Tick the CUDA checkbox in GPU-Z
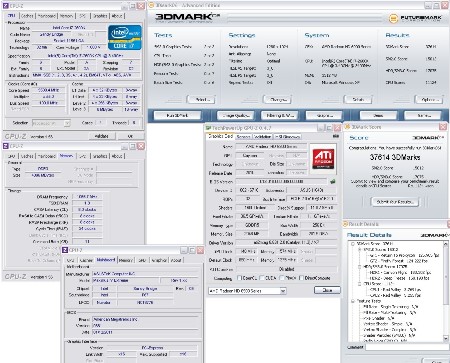450x363 pixels. point(262,278)
